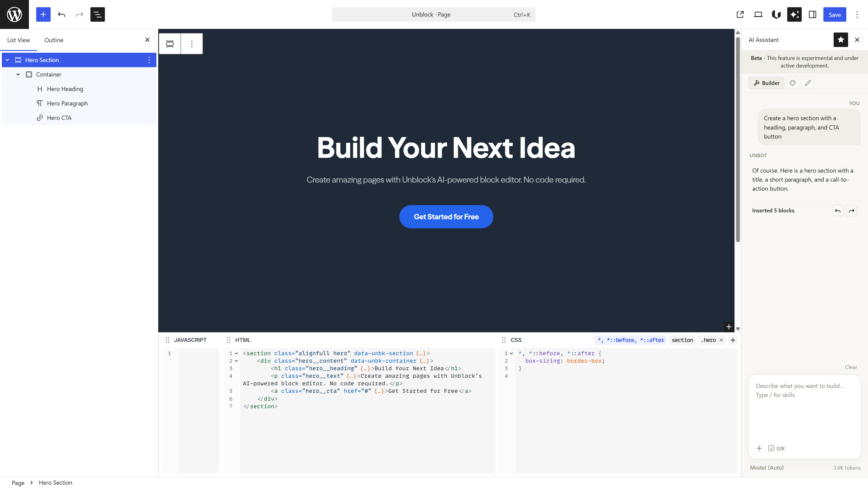The image size is (868, 488).
Task: Switch to the Outline tab
Action: [53, 40]
